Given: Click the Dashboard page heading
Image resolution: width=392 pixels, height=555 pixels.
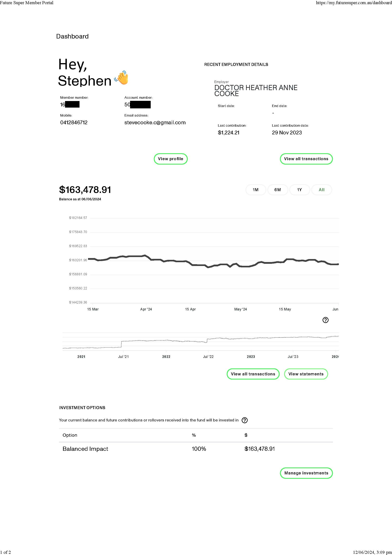Looking at the screenshot, I should point(72,37).
